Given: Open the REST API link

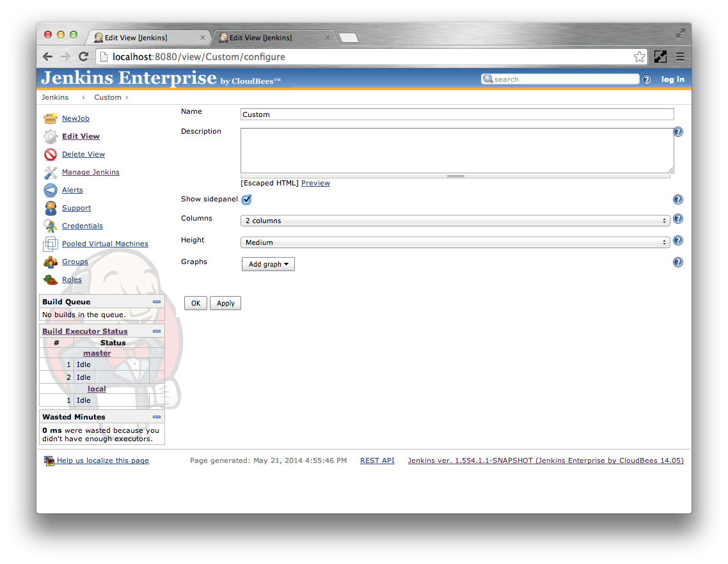Looking at the screenshot, I should tap(377, 460).
